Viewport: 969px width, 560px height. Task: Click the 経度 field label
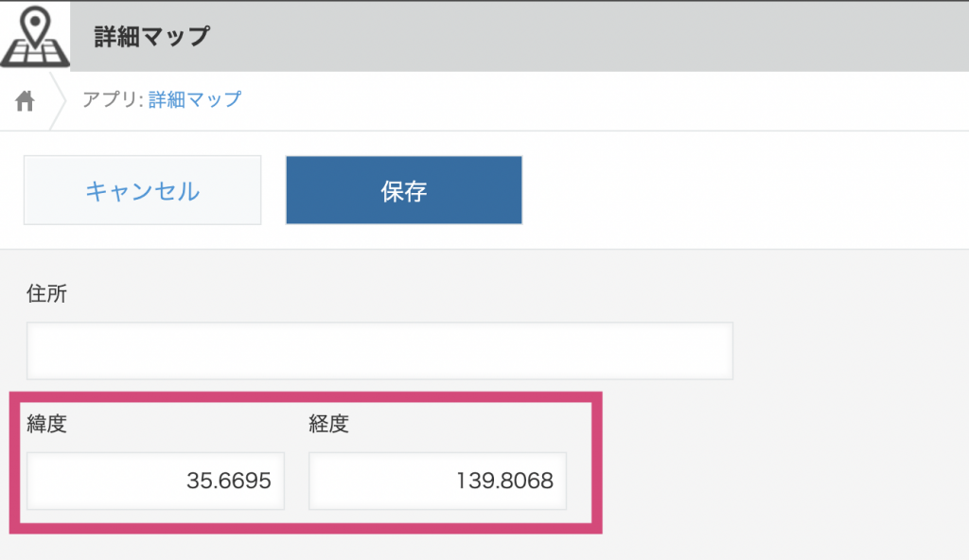click(x=328, y=424)
